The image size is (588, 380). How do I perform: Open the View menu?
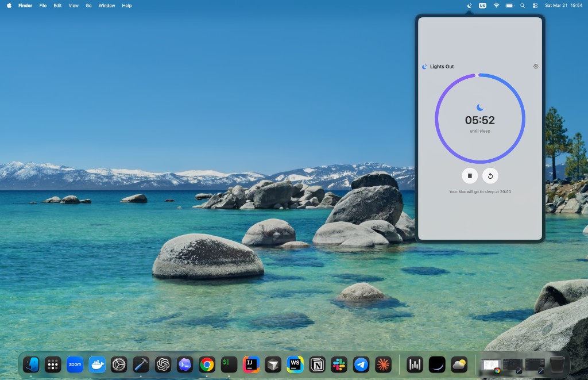pos(73,6)
